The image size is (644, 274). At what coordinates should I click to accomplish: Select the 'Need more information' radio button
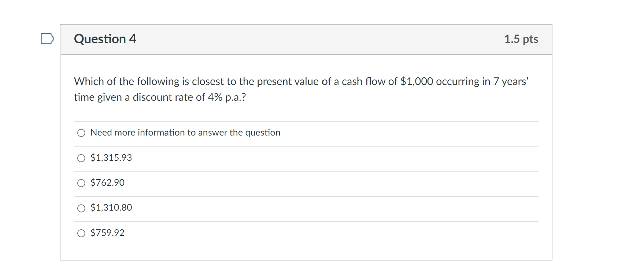81,133
